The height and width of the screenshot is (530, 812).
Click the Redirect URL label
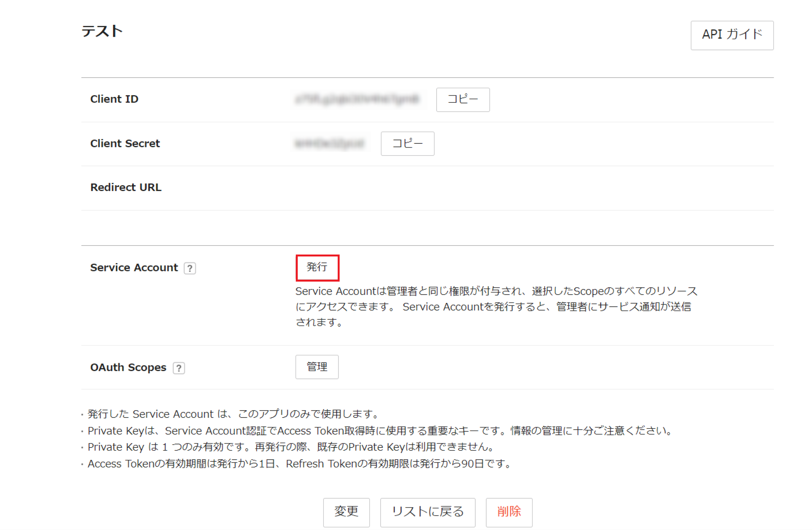(126, 187)
